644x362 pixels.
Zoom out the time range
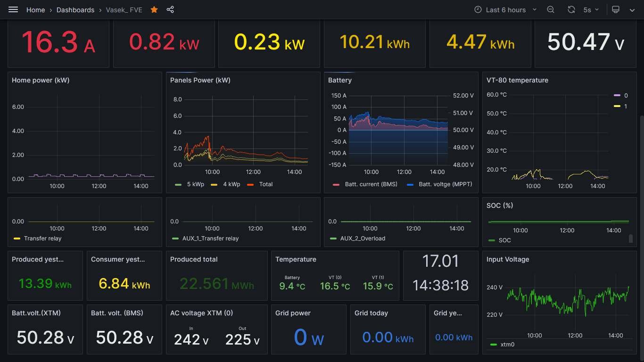coord(551,9)
